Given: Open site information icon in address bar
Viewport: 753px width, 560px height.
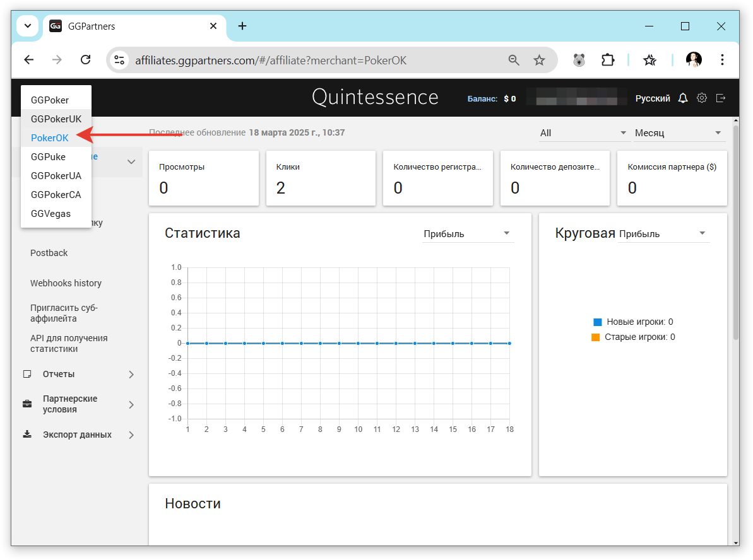Looking at the screenshot, I should pyautogui.click(x=119, y=60).
